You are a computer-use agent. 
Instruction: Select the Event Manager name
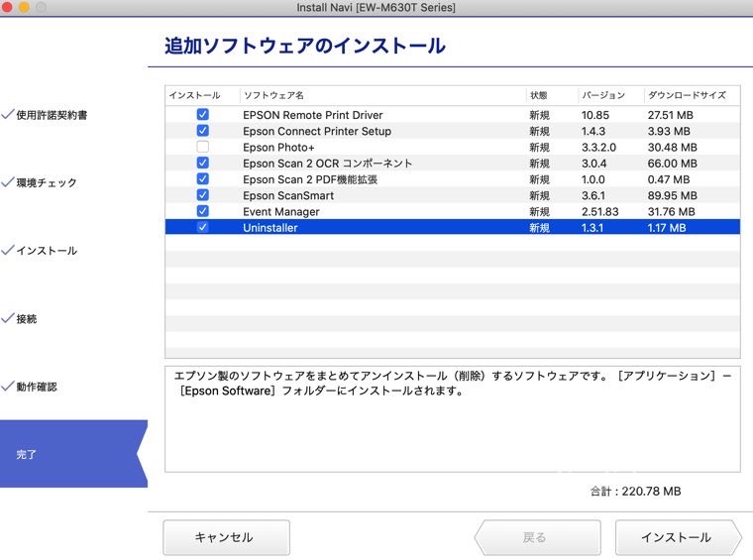tap(281, 212)
